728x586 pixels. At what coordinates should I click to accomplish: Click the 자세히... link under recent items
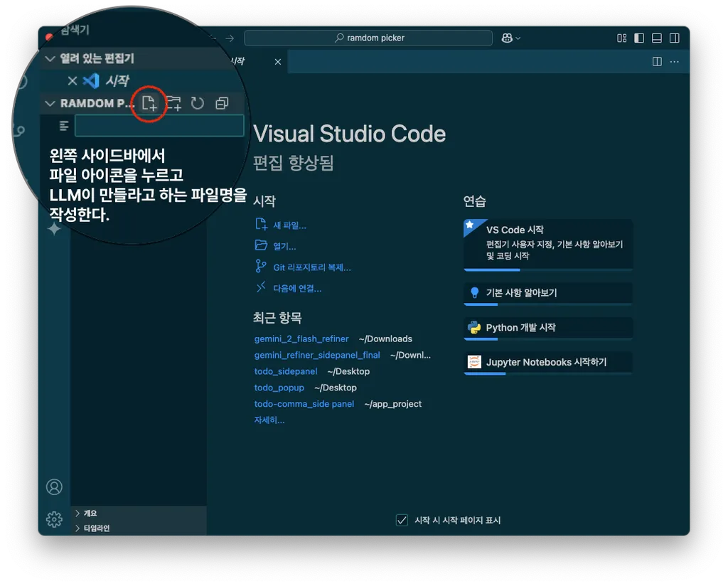coord(269,420)
